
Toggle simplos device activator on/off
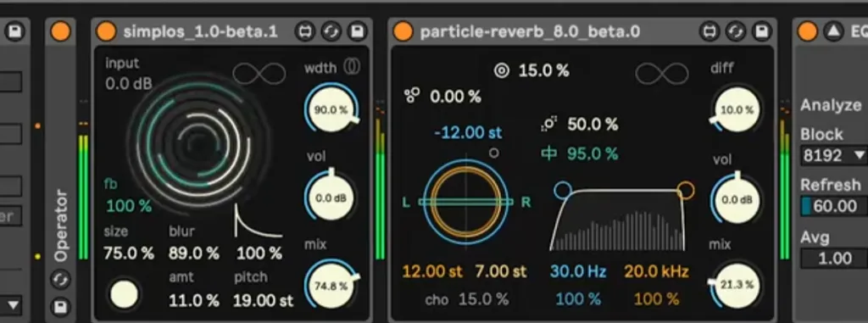pos(106,31)
